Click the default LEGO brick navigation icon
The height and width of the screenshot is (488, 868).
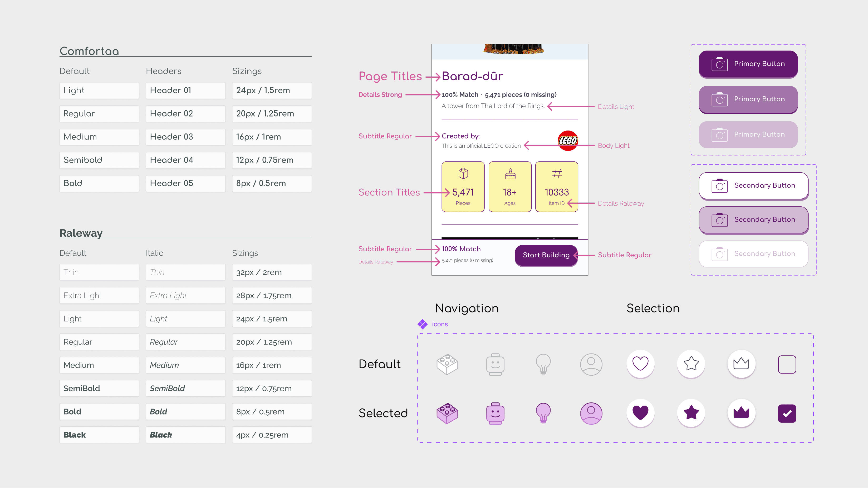[x=447, y=364]
